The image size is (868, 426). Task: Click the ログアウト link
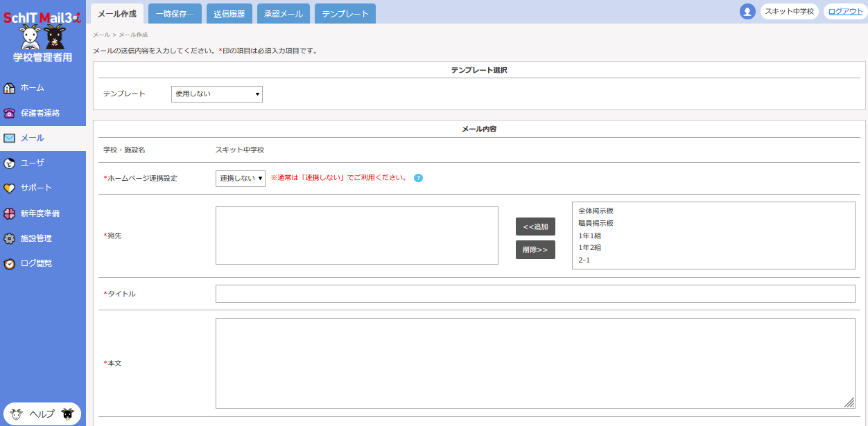[x=846, y=12]
